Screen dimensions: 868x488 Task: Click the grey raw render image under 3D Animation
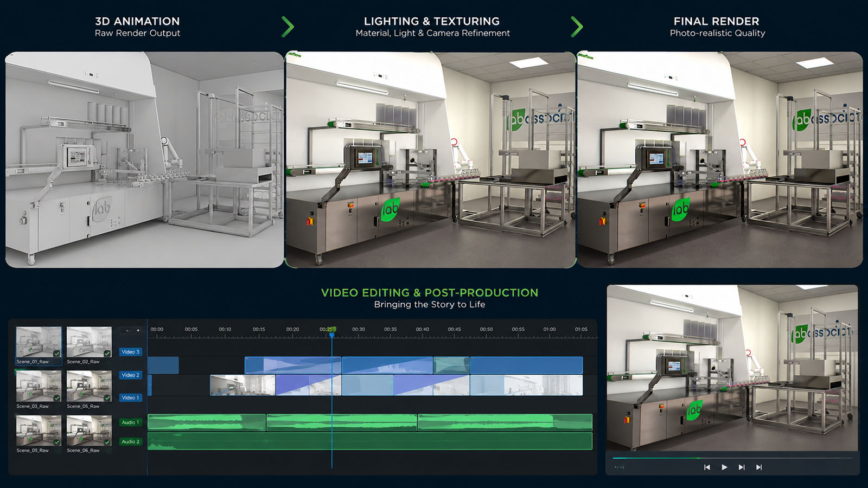click(x=144, y=160)
